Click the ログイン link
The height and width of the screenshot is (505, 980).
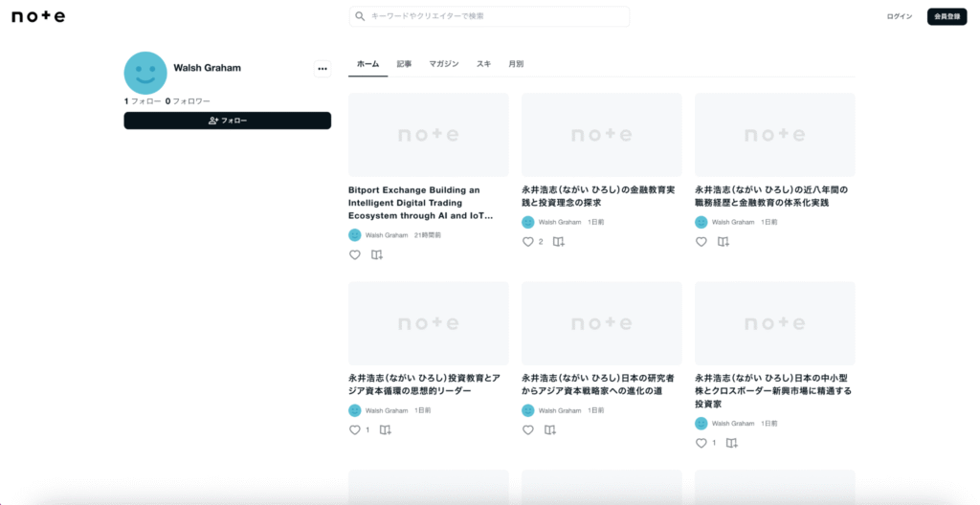[x=900, y=16]
